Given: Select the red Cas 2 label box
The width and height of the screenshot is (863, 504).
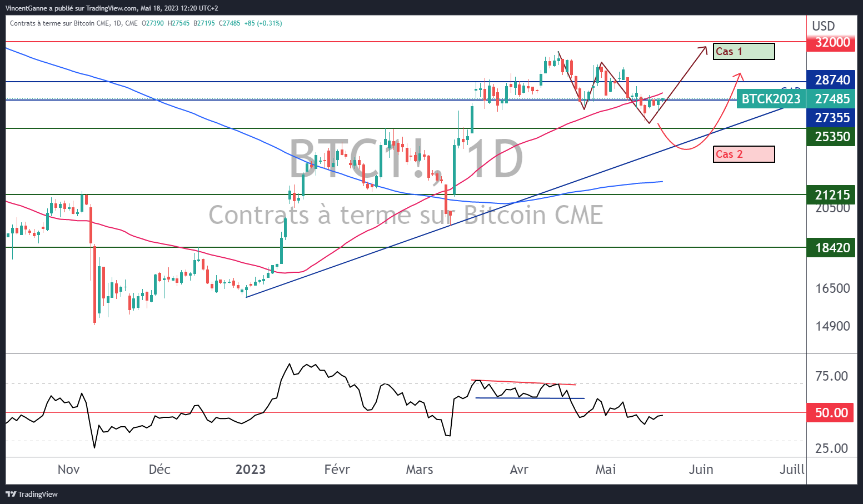Looking at the screenshot, I should coord(744,154).
